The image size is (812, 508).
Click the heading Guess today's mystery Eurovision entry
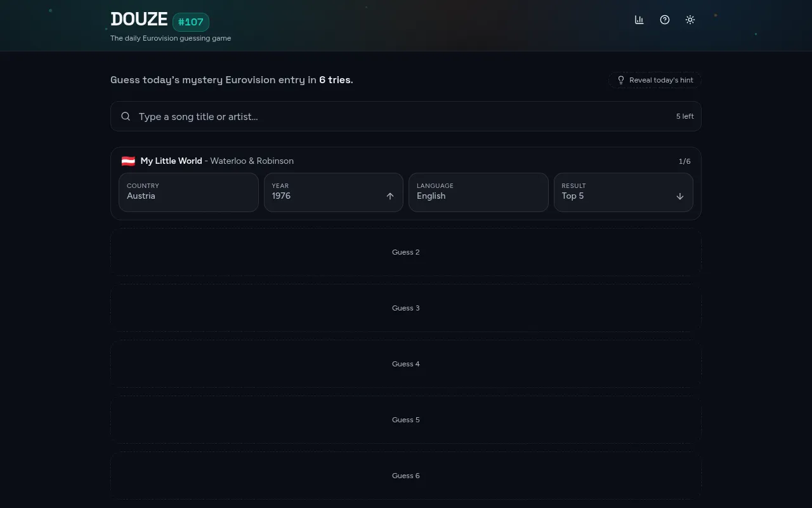pyautogui.click(x=232, y=80)
